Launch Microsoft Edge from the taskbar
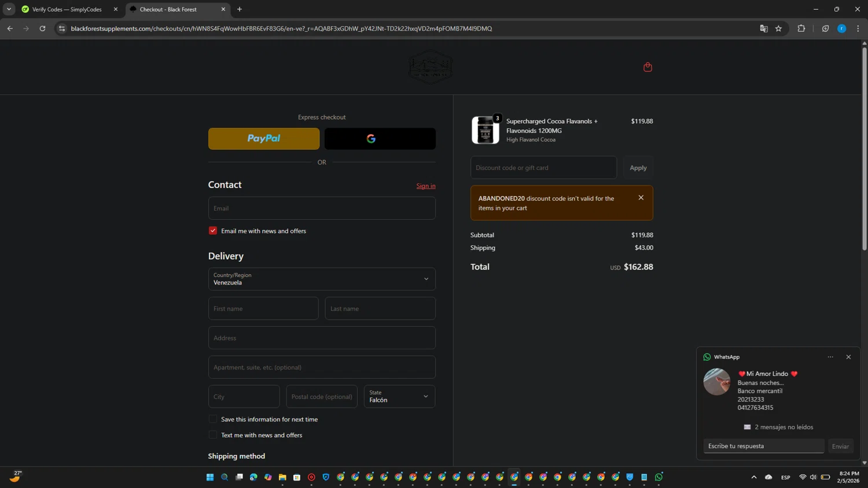 253,477
